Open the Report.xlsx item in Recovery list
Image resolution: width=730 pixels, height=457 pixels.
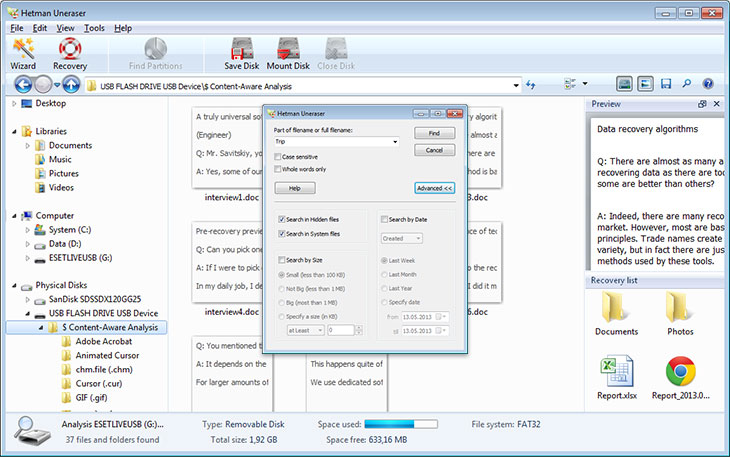pos(617,378)
